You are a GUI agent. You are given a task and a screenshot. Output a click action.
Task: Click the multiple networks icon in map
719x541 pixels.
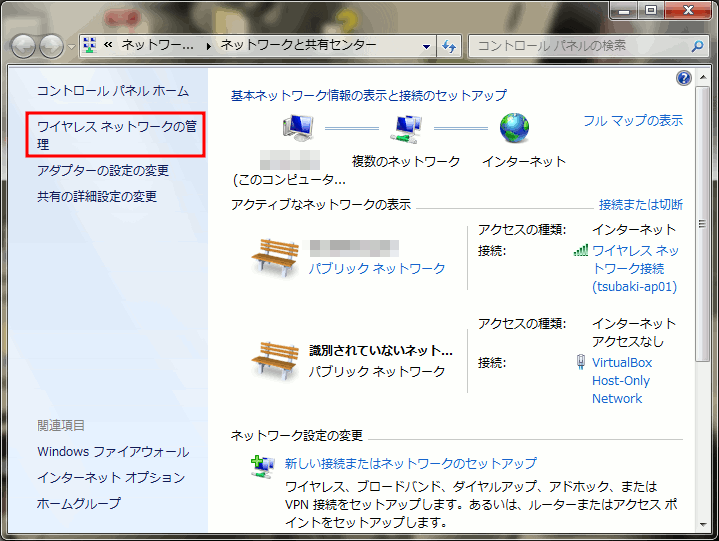pos(405,128)
